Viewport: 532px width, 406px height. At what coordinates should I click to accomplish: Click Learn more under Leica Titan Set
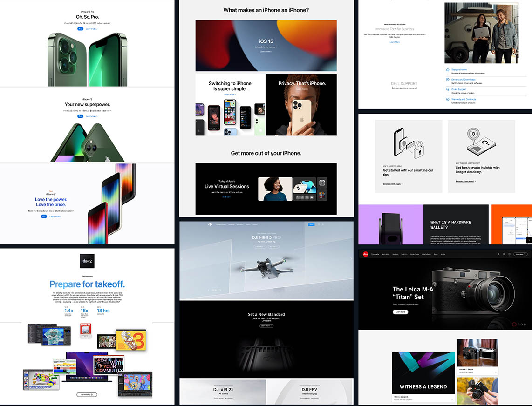click(x=400, y=311)
